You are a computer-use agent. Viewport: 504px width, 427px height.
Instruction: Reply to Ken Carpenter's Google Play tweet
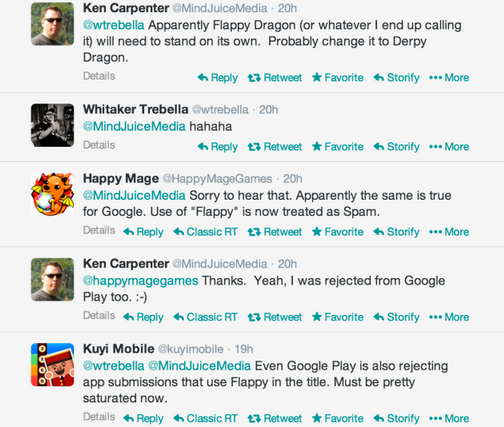click(x=143, y=317)
